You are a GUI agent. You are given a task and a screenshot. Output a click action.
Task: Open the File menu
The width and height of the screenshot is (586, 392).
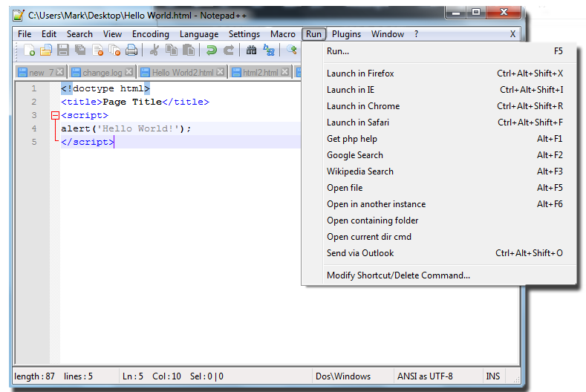pos(25,34)
